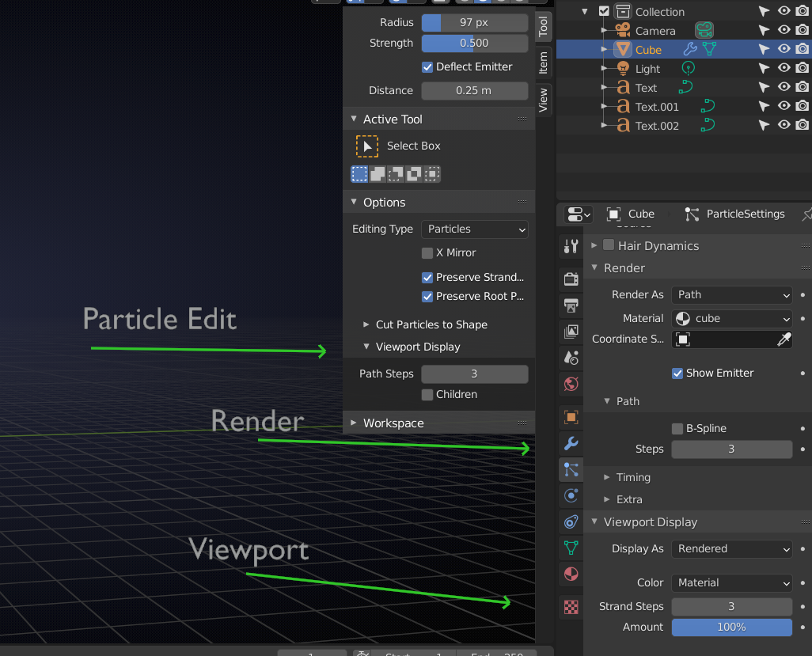Open the Editing Type dropdown

coord(475,229)
